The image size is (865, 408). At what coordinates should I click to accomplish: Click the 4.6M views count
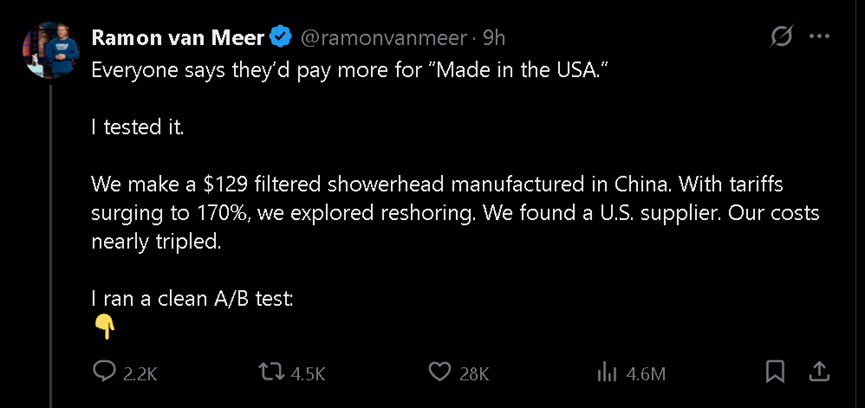pyautogui.click(x=645, y=373)
